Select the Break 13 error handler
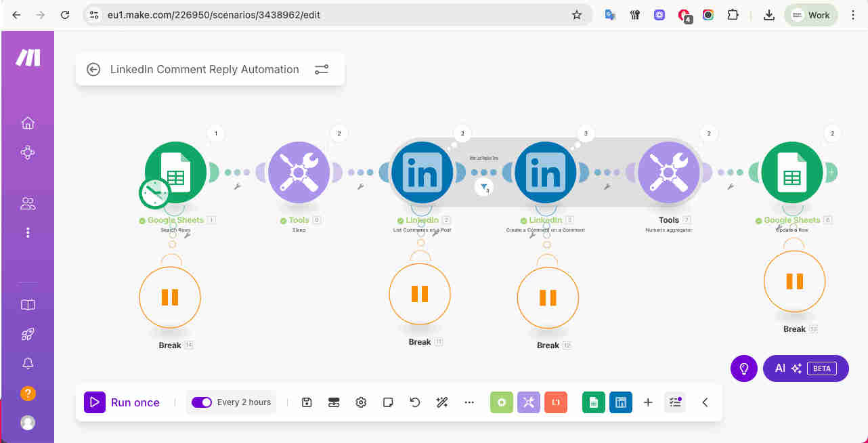Viewport: 868px width, 443px height. point(794,281)
